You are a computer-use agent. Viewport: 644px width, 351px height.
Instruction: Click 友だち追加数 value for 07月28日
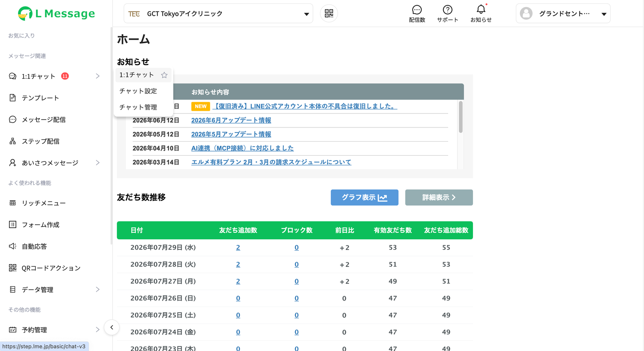238,265
